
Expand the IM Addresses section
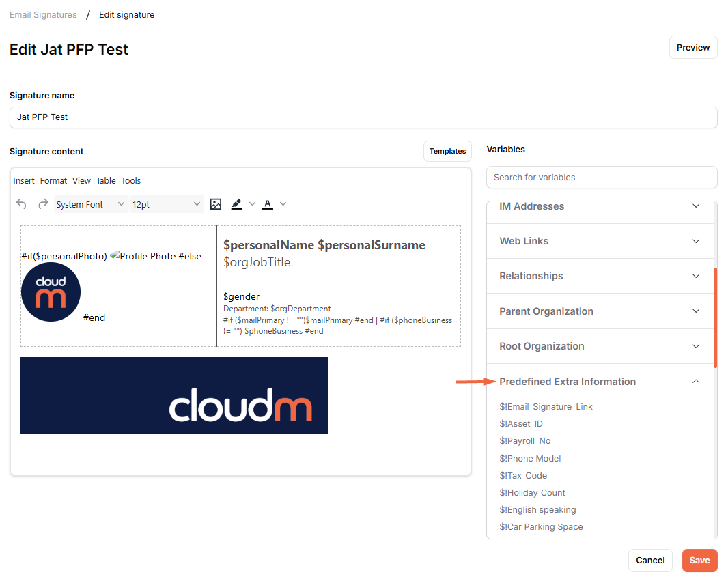point(600,206)
